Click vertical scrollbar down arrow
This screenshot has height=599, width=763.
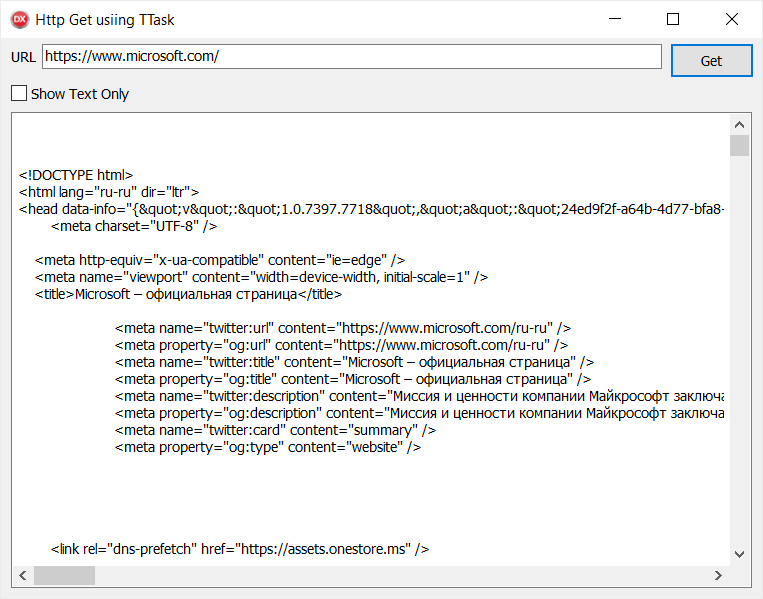tap(739, 554)
